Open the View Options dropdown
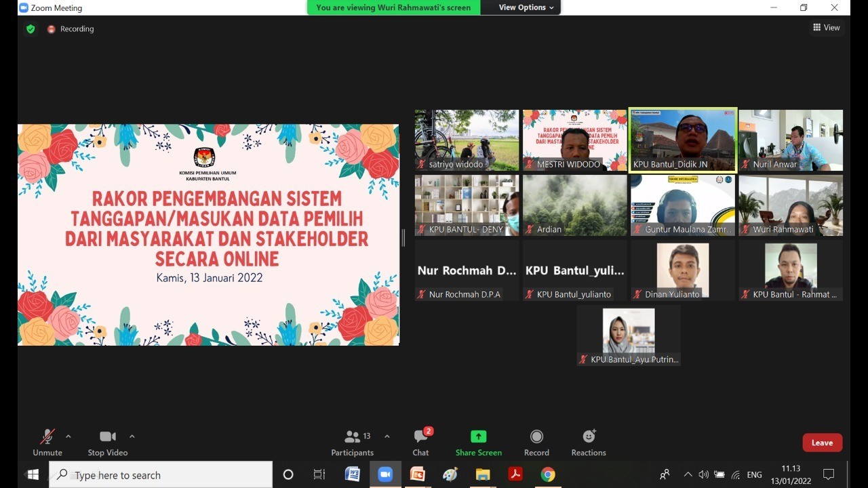The height and width of the screenshot is (488, 868). click(x=526, y=7)
